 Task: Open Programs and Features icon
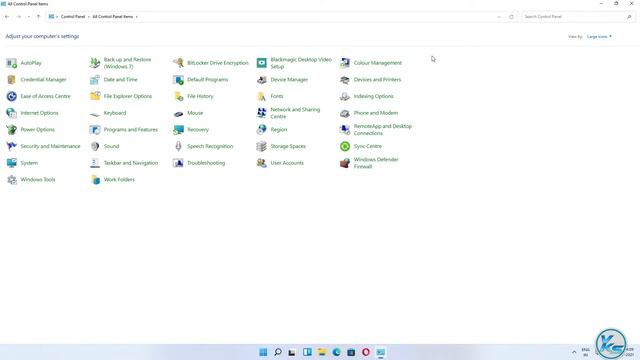tap(95, 130)
